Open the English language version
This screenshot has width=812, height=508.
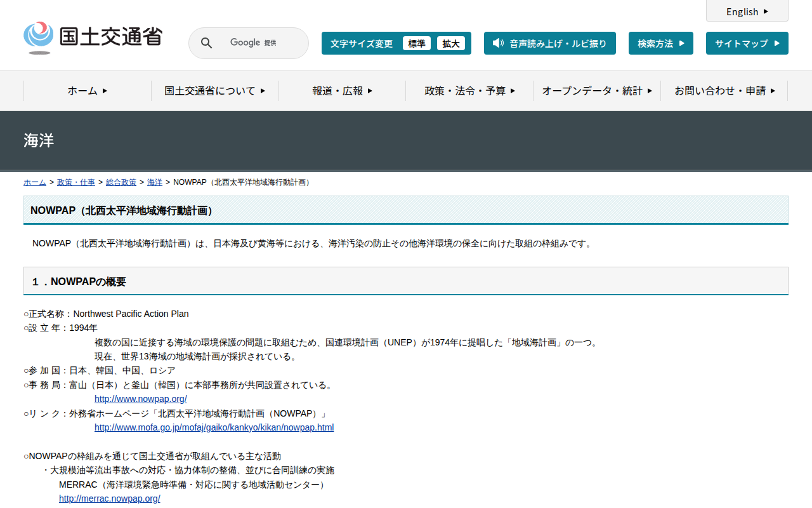(x=747, y=11)
